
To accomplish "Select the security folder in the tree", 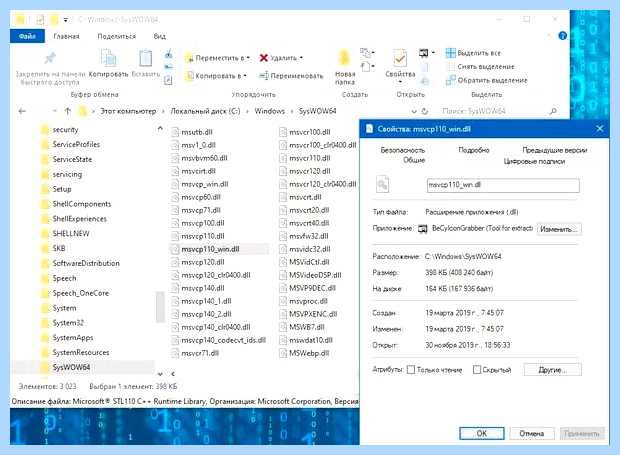I will tap(66, 130).
